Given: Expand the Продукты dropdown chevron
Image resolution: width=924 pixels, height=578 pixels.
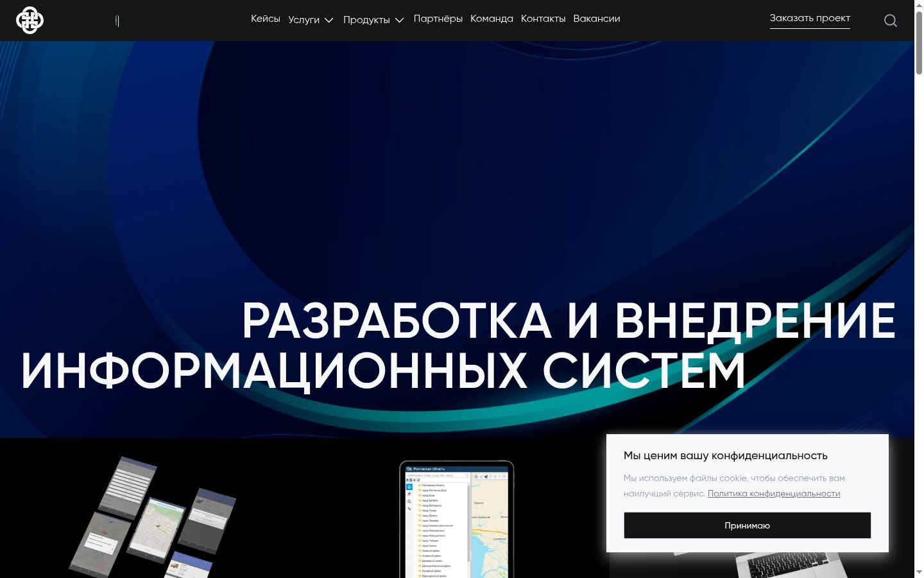Looking at the screenshot, I should pos(399,21).
